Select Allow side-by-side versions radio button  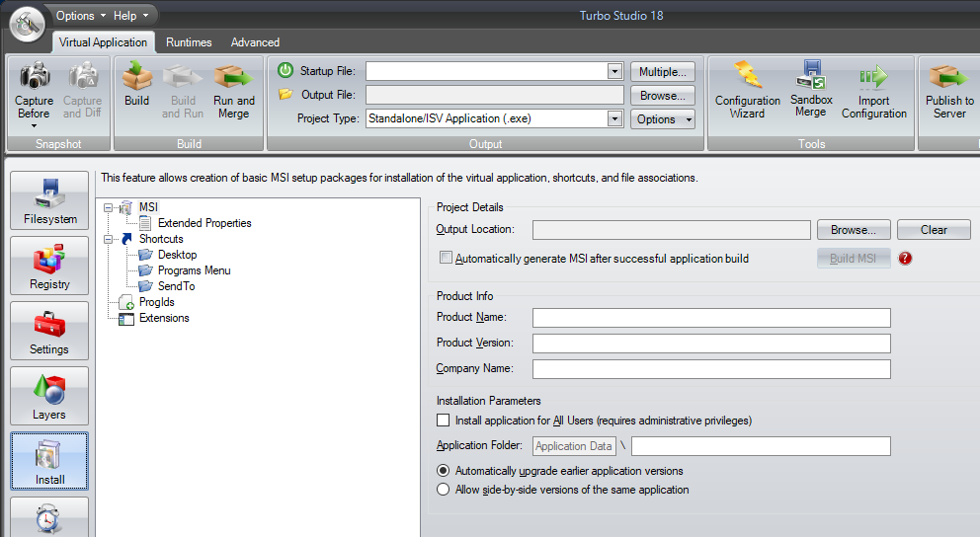click(x=444, y=490)
